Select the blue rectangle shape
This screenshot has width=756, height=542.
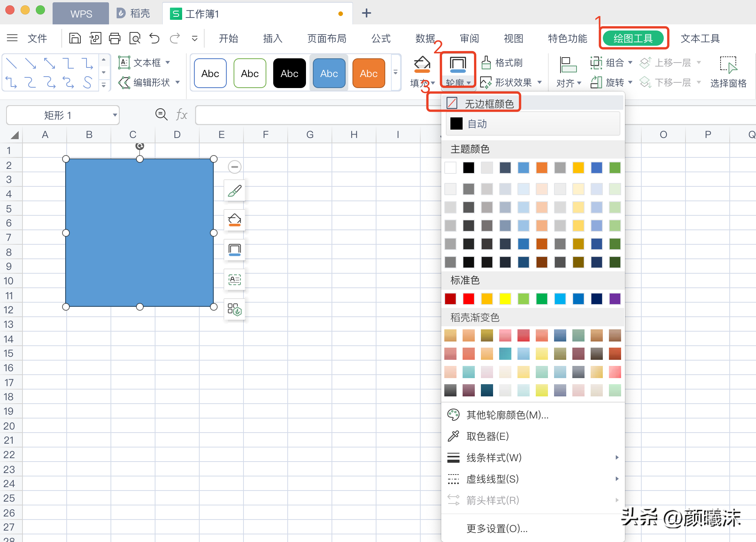pos(139,233)
